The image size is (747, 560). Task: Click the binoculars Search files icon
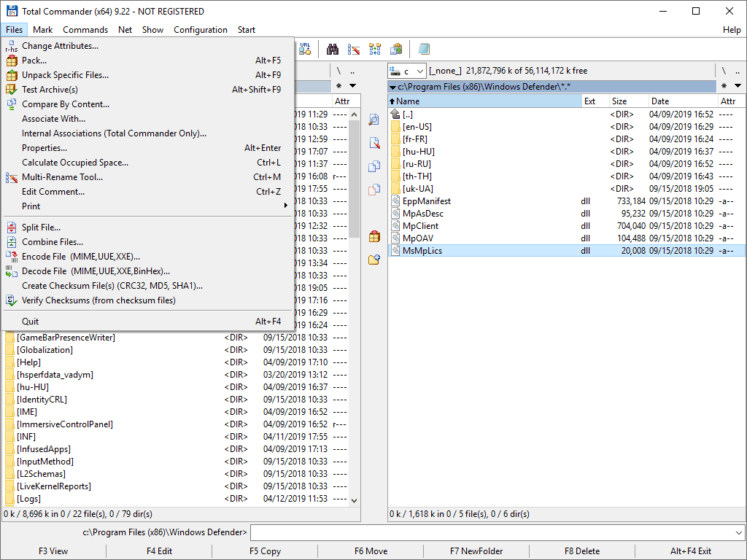(332, 49)
